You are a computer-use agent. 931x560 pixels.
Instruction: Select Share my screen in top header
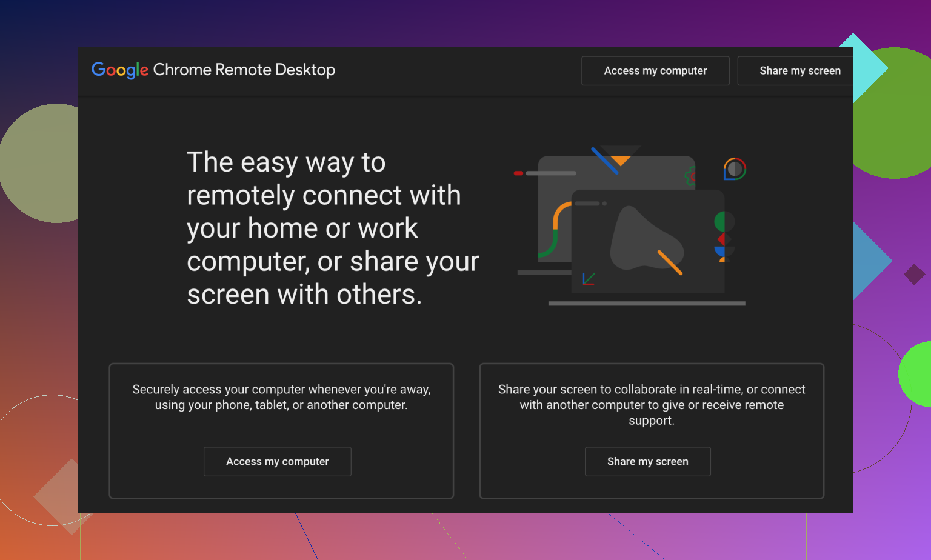click(x=795, y=71)
